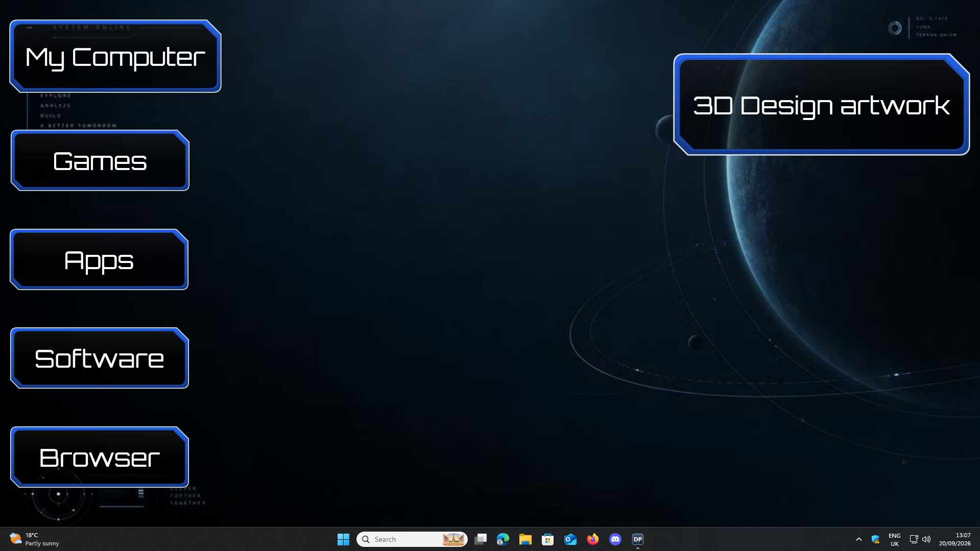
Task: Show hidden system tray icons
Action: tap(859, 539)
